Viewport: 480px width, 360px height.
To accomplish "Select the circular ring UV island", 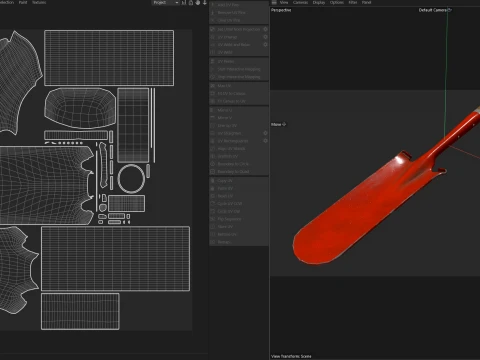I will coord(131,178).
